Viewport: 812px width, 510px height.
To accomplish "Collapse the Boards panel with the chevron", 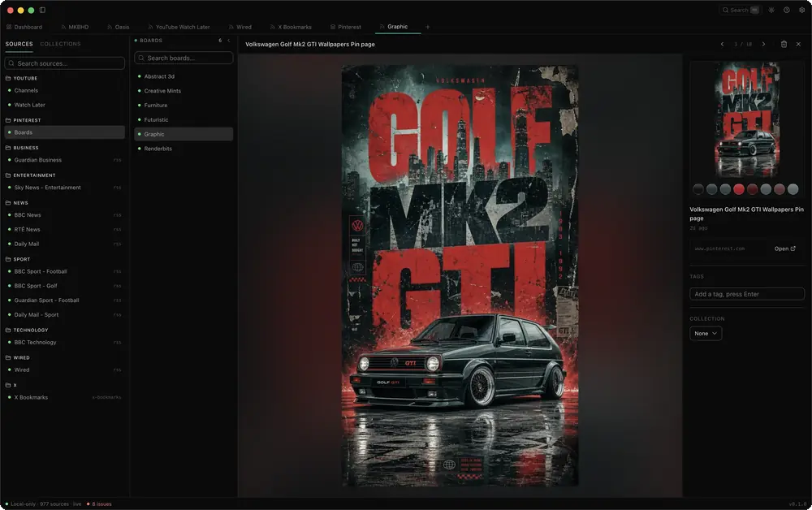I will pos(228,41).
